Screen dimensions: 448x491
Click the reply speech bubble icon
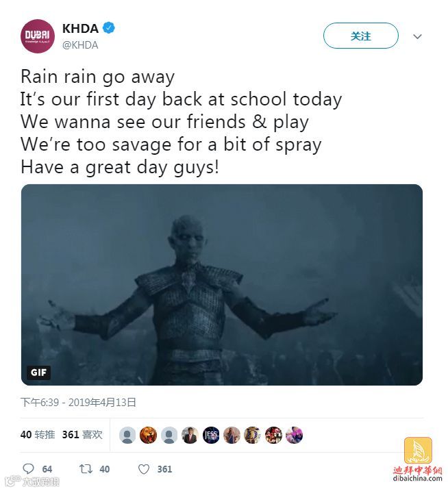pyautogui.click(x=29, y=469)
